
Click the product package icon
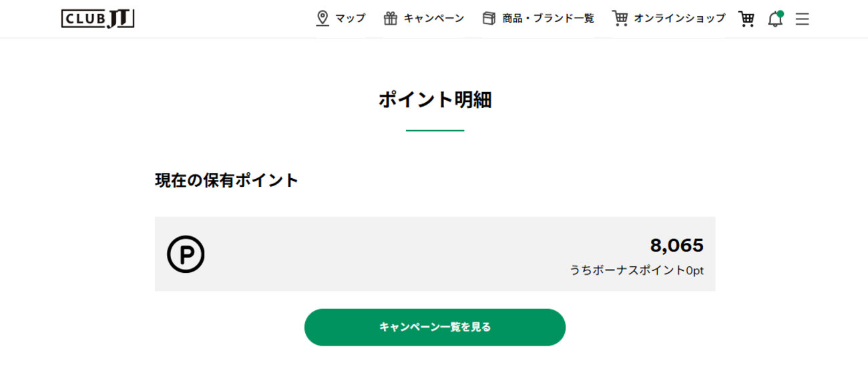489,19
